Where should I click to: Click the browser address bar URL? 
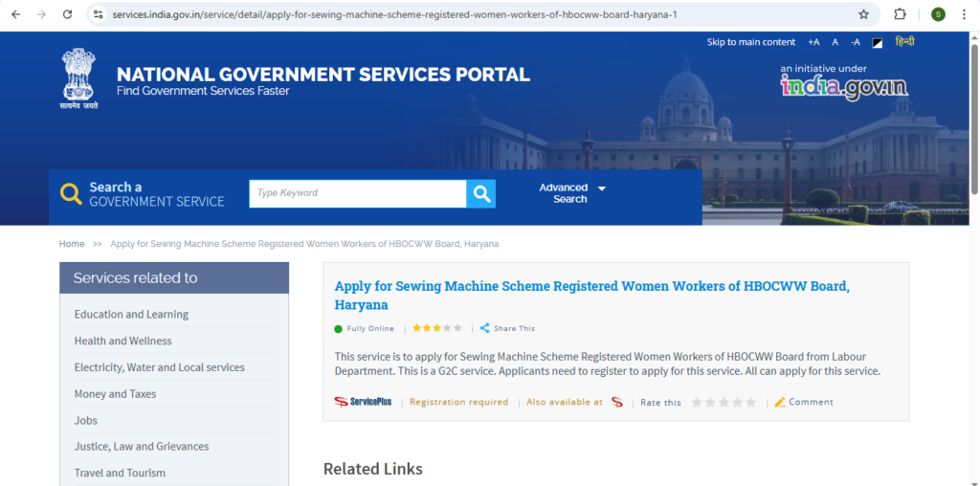394,14
